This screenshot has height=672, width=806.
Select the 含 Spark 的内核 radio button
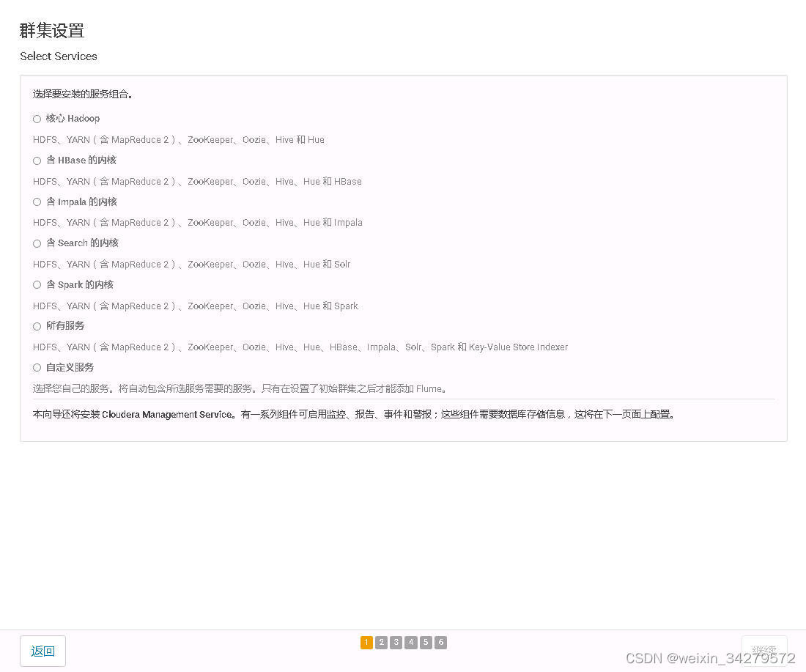(x=37, y=285)
